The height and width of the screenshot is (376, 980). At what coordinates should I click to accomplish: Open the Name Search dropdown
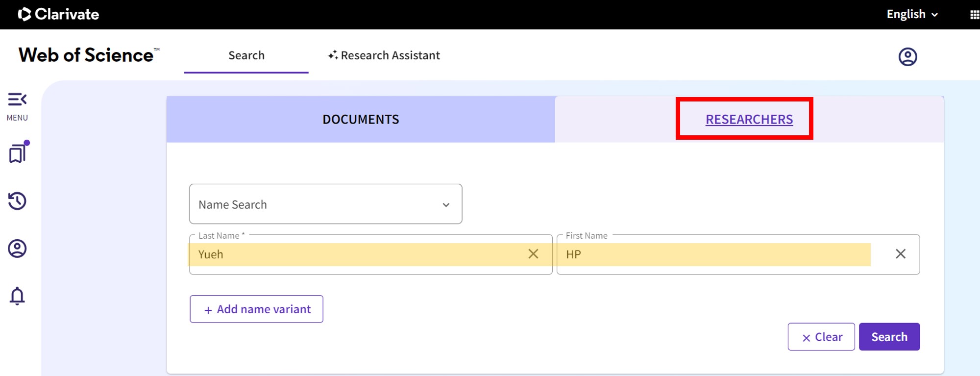(x=326, y=204)
